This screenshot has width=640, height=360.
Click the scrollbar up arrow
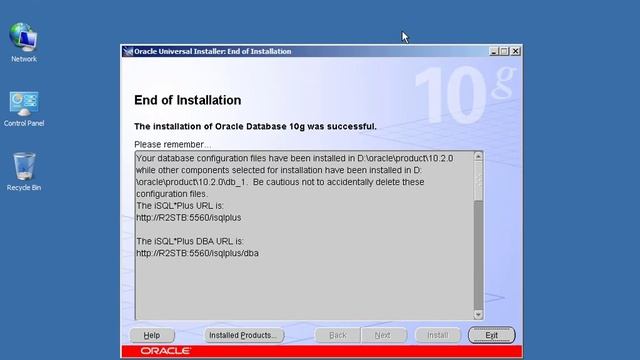point(478,156)
